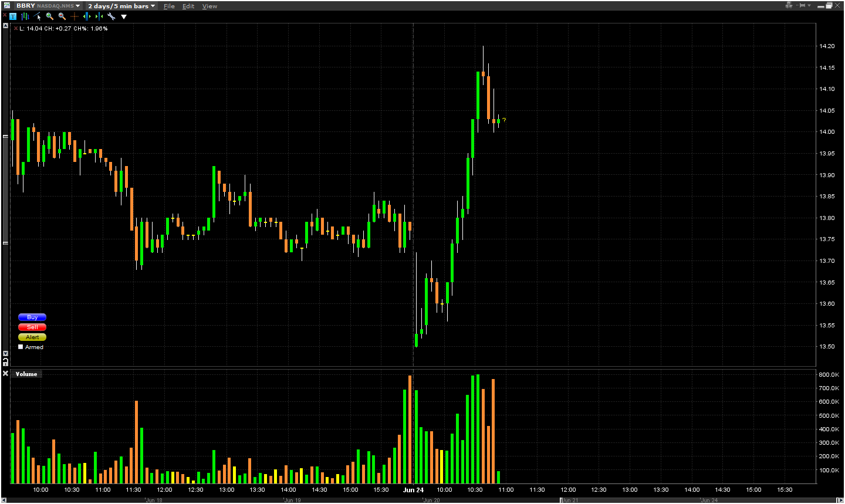Select the trendline drawing tool
This screenshot has width=845, height=504.
[38, 16]
